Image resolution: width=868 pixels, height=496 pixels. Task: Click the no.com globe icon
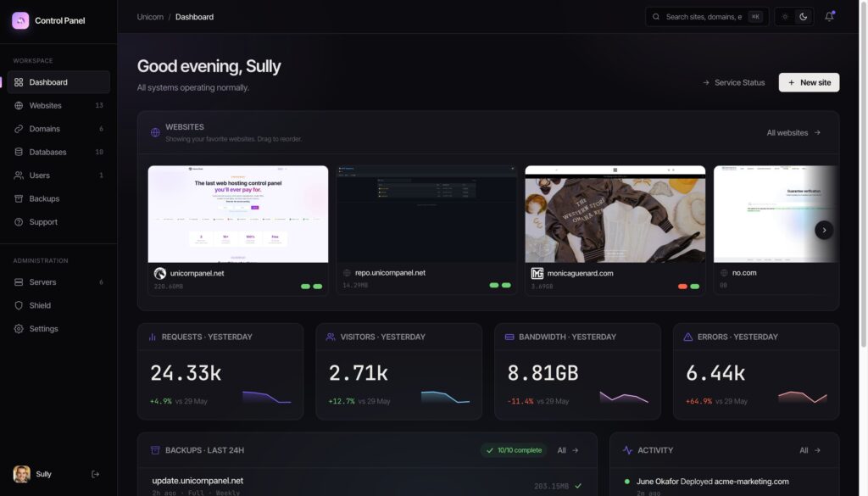pos(724,273)
